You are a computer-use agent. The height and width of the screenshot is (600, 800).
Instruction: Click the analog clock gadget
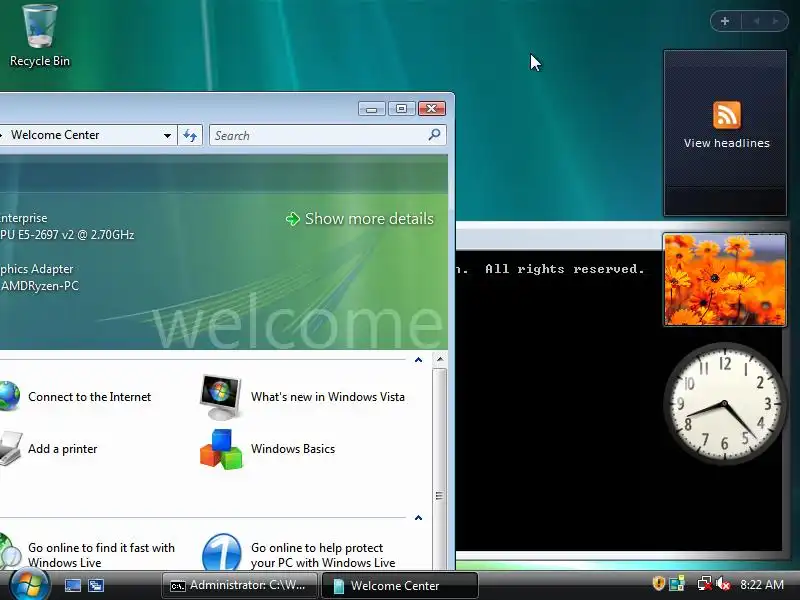(x=724, y=404)
